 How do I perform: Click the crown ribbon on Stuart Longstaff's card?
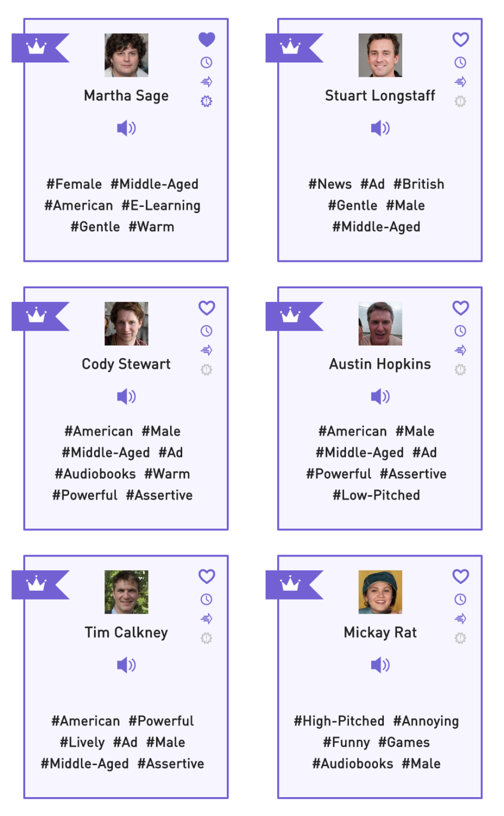(x=290, y=47)
